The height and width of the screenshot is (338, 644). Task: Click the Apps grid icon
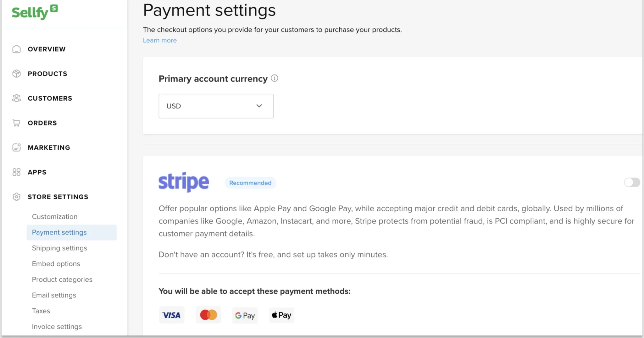[16, 172]
